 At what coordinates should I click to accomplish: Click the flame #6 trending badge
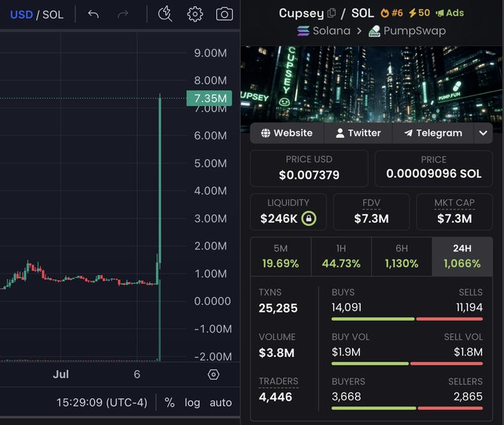(391, 13)
